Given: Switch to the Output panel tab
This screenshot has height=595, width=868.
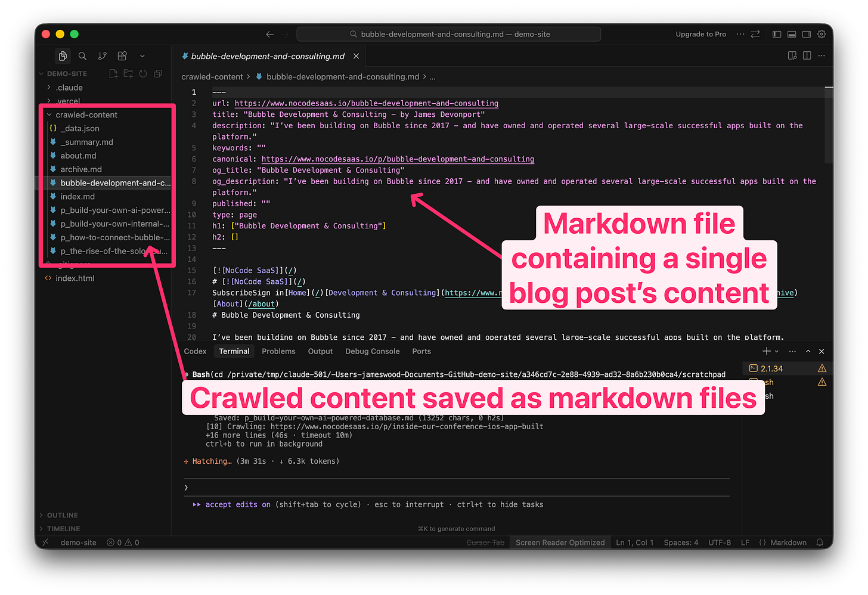Looking at the screenshot, I should 320,352.
